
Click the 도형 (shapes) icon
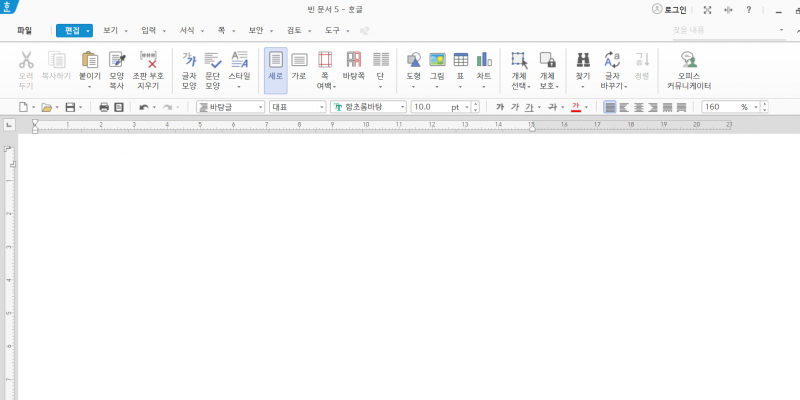[414, 60]
